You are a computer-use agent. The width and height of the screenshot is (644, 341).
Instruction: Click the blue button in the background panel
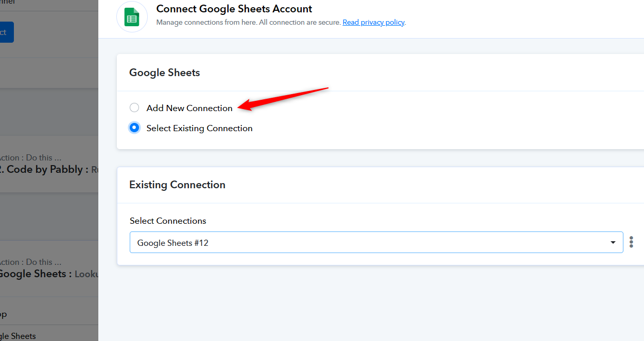pyautogui.click(x=7, y=32)
